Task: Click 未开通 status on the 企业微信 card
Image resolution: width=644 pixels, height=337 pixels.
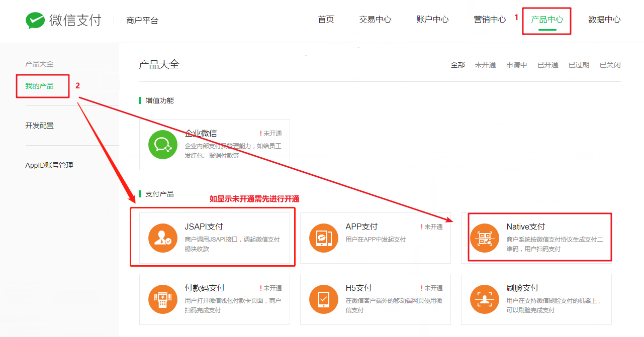Action: [x=271, y=134]
